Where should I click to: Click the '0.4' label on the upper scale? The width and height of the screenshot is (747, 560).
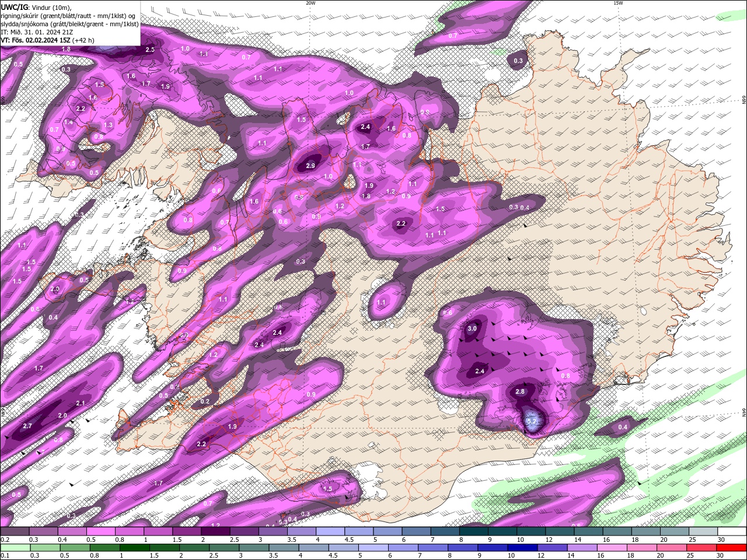coord(62,540)
